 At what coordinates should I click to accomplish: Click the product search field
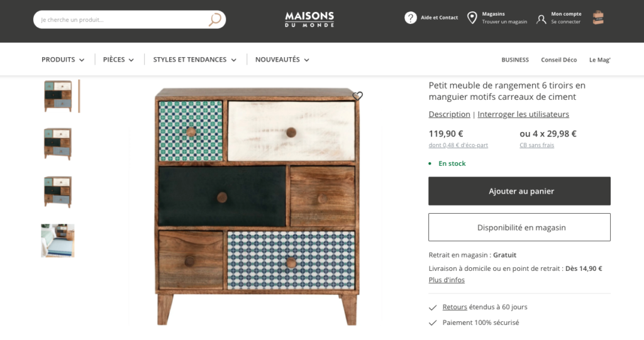119,19
